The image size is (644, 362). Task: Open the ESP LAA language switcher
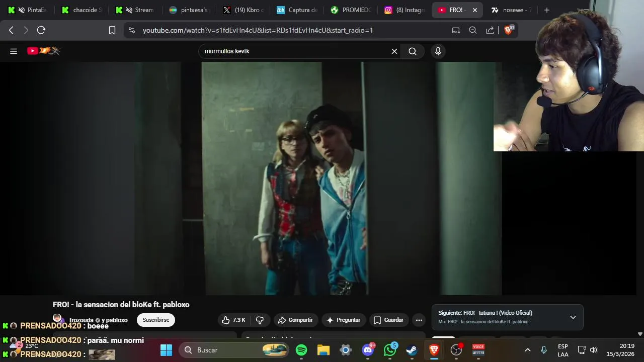[563, 350]
